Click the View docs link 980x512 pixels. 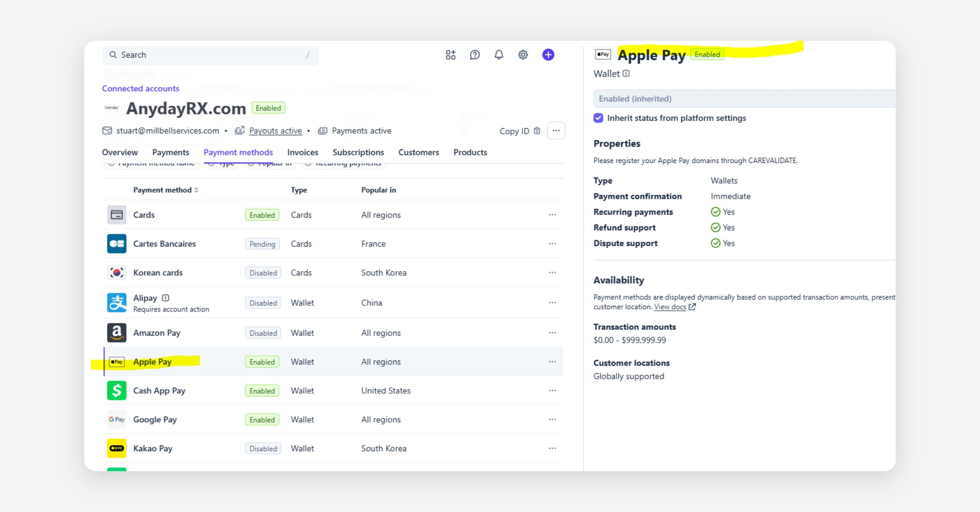pyautogui.click(x=670, y=307)
